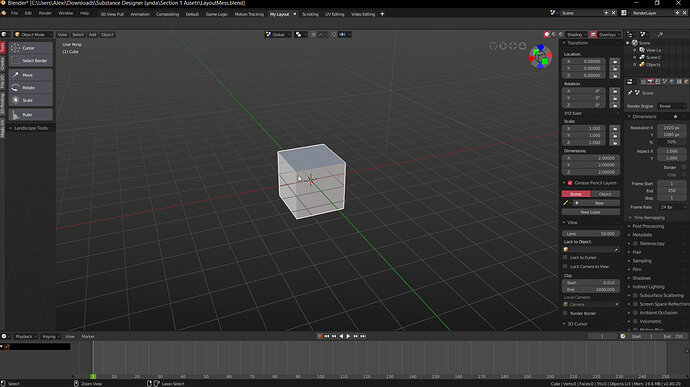
Task: Click the Blender logo icon in menu bar
Action: click(x=4, y=13)
